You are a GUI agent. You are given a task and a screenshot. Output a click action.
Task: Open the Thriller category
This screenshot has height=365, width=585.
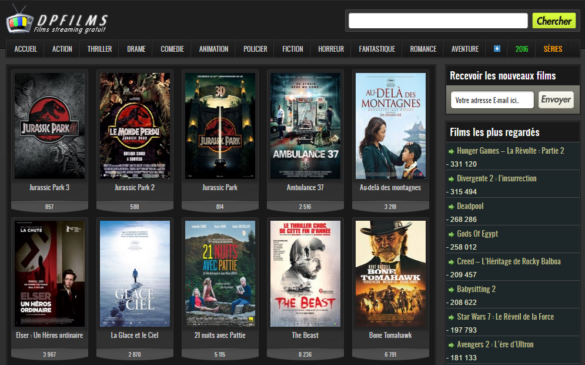pos(100,49)
